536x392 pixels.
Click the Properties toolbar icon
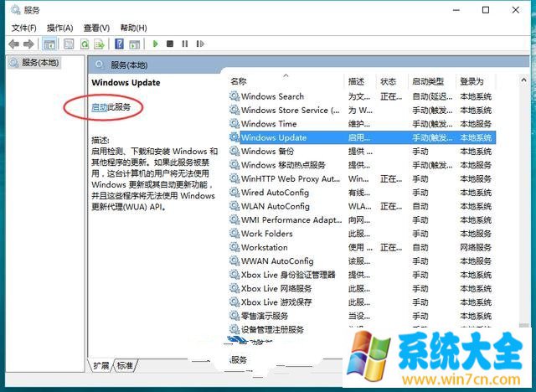click(x=69, y=44)
